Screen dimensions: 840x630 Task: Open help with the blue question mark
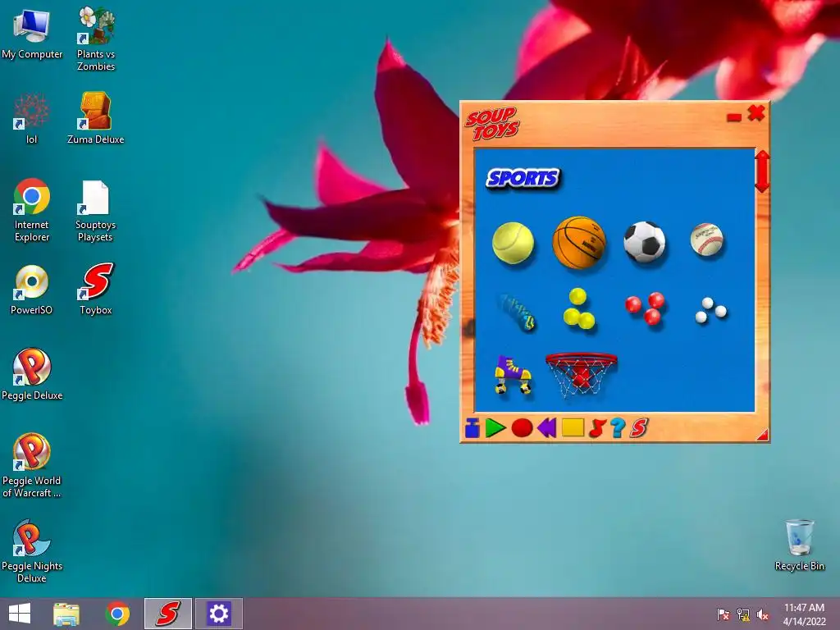[618, 427]
